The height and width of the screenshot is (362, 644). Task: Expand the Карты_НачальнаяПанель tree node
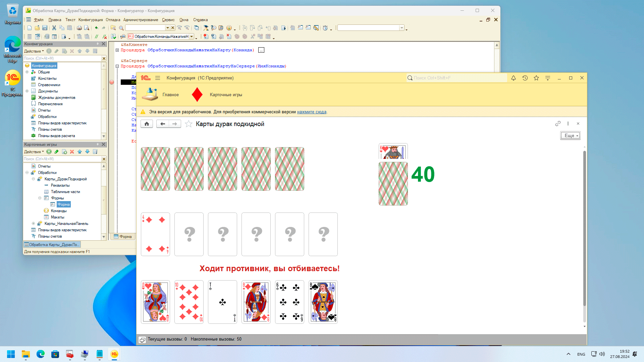click(33, 224)
